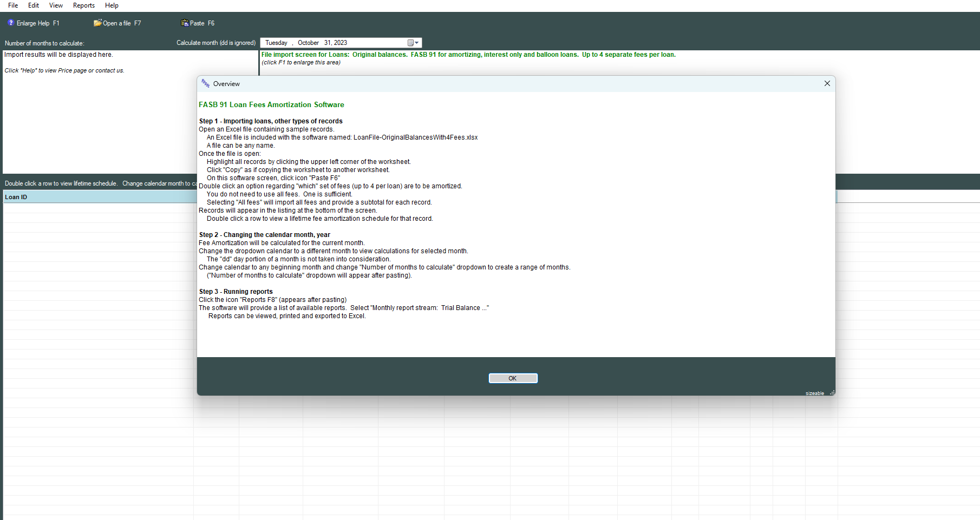980x520 pixels.
Task: Click 'Double click a row to view lifetime schedule' text
Action: (x=61, y=183)
